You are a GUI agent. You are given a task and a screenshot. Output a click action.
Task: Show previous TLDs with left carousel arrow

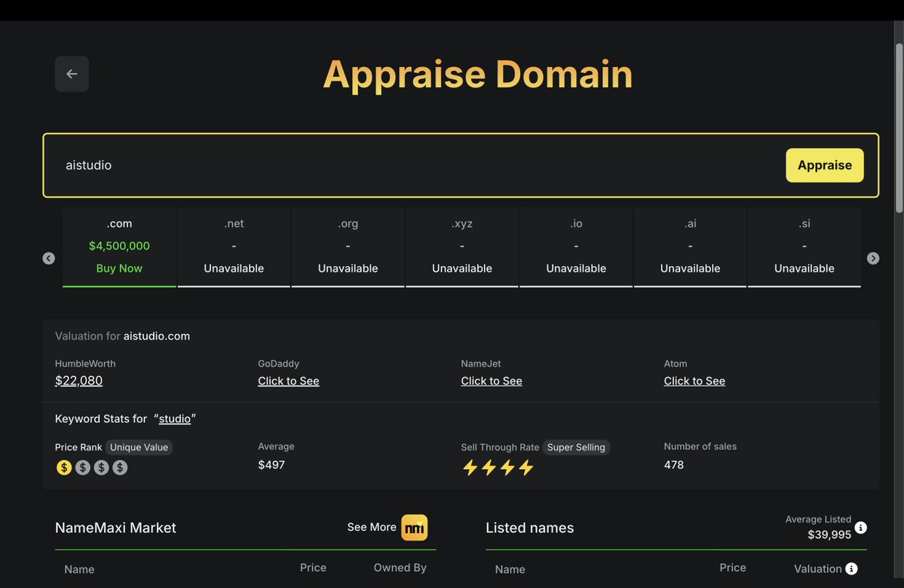point(49,259)
